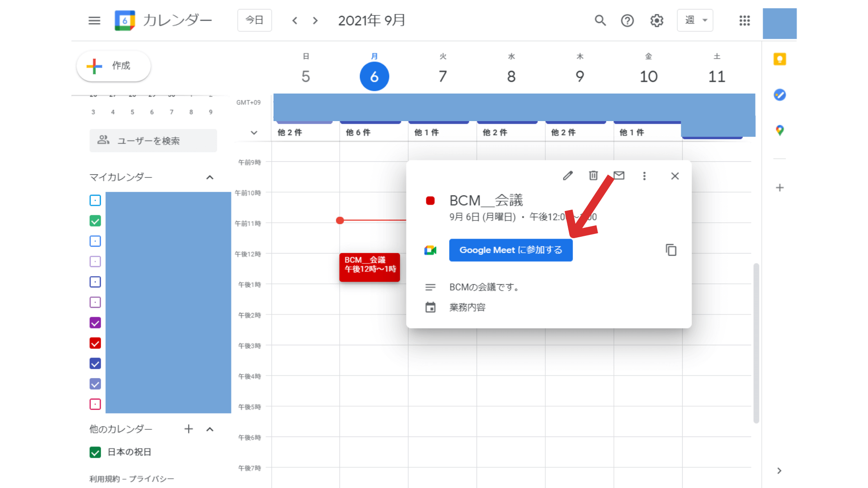Join the meeting via Google Meet に参加する
This screenshot has height=488, width=868.
[x=510, y=250]
